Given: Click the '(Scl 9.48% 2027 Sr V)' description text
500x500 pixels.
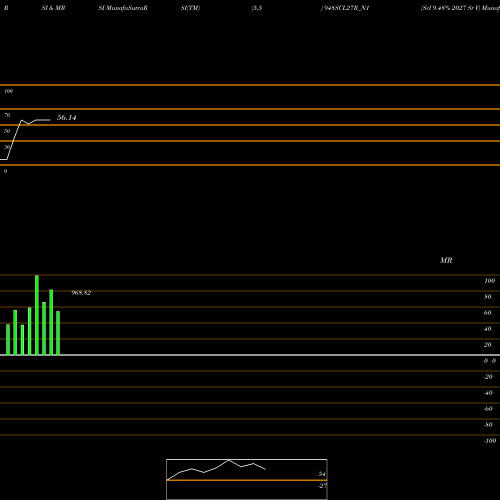Looking at the screenshot, I should tap(450, 8).
